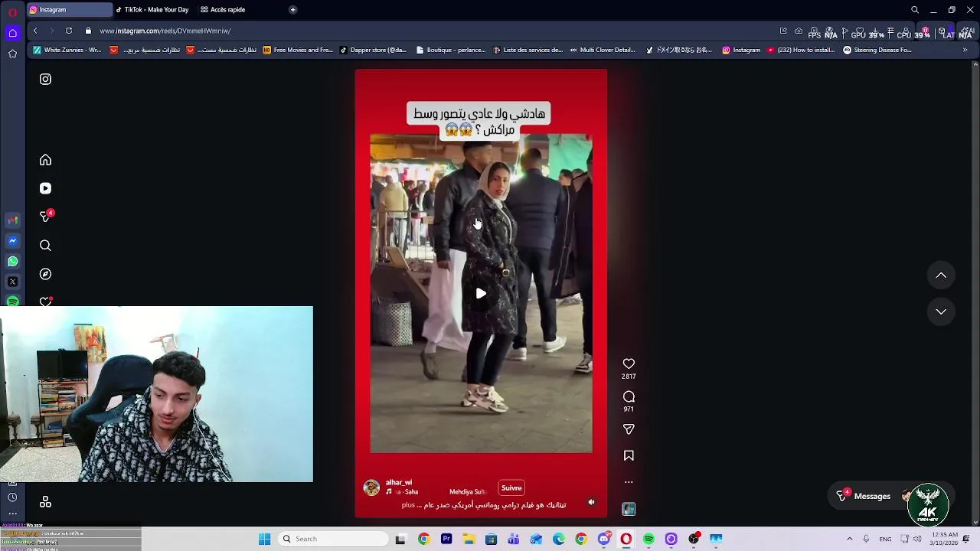Open the alhar_wi profile link
This screenshot has height=551, width=980.
399,482
